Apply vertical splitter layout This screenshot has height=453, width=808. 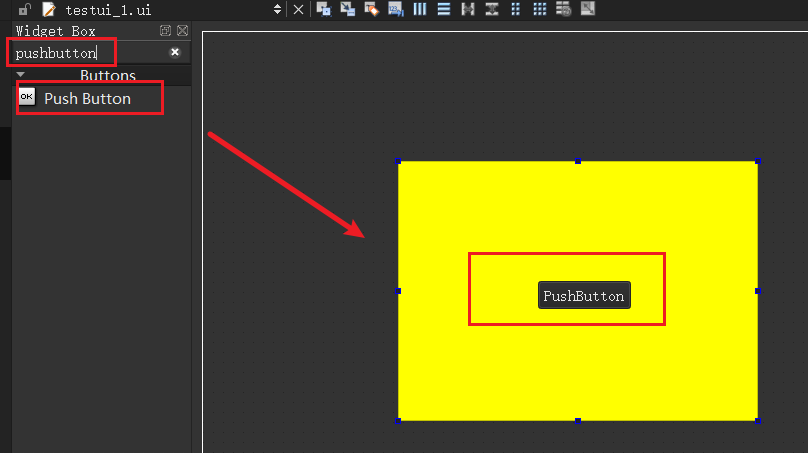[492, 9]
